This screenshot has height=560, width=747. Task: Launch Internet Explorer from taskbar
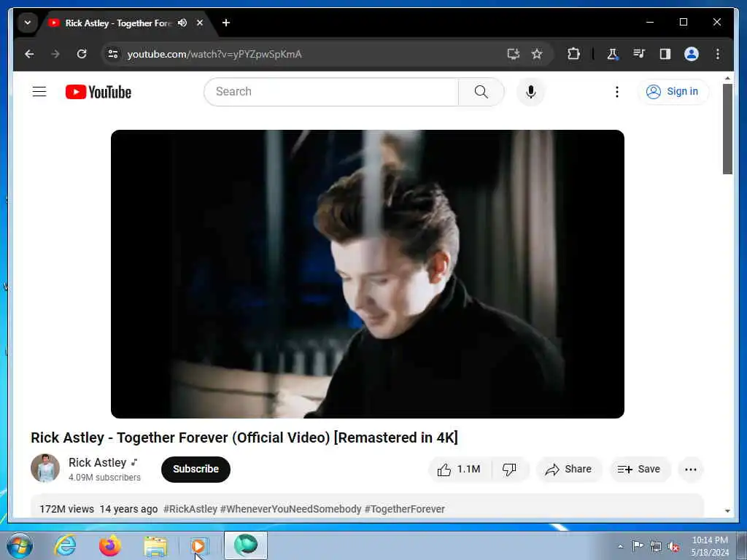[65, 545]
